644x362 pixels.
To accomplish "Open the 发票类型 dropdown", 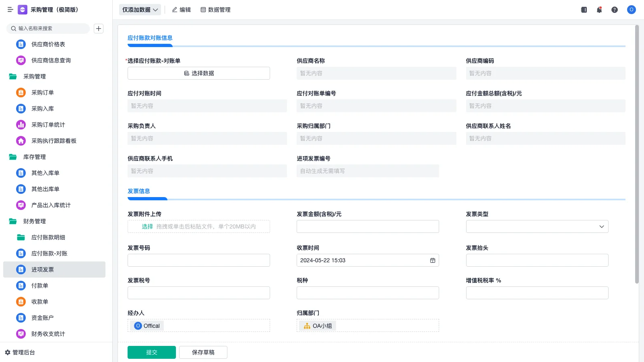I will 537,226.
